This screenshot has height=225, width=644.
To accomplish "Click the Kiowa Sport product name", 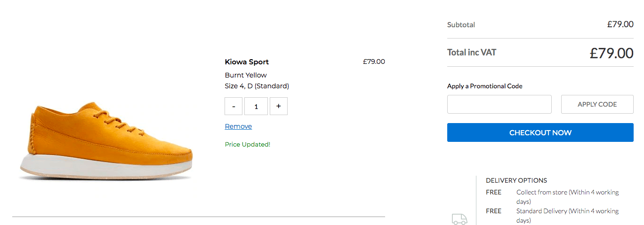I will pos(247,62).
